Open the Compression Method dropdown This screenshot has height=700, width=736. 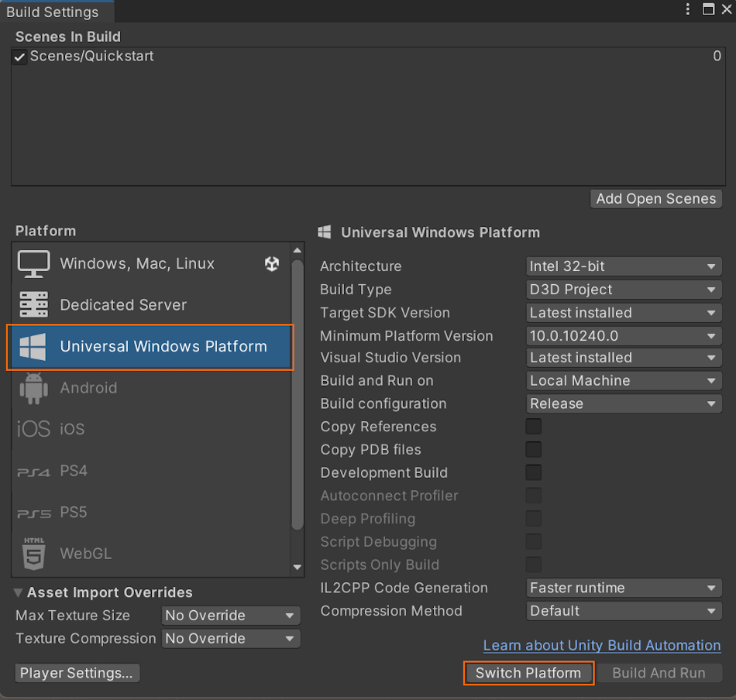coord(624,611)
